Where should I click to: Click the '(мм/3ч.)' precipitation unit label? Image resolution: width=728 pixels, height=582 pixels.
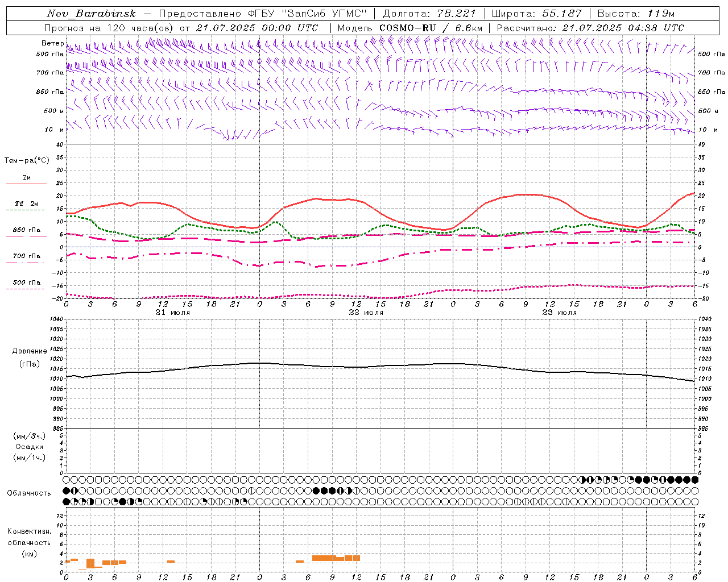29,436
